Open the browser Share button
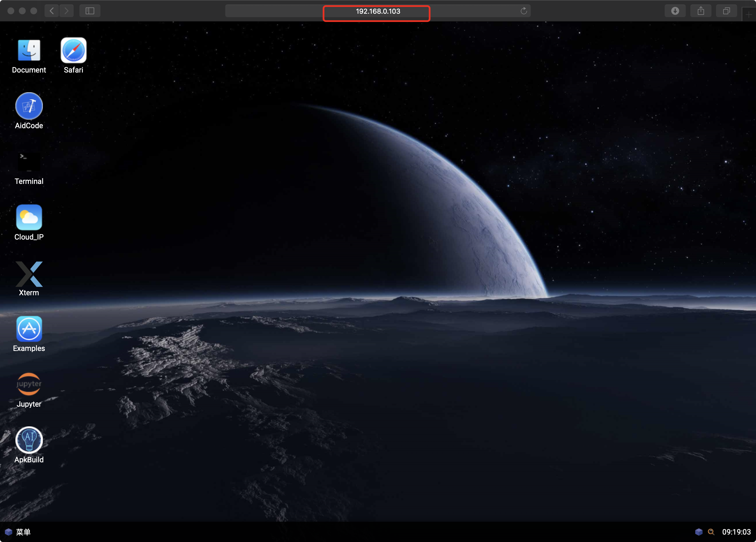 click(701, 11)
